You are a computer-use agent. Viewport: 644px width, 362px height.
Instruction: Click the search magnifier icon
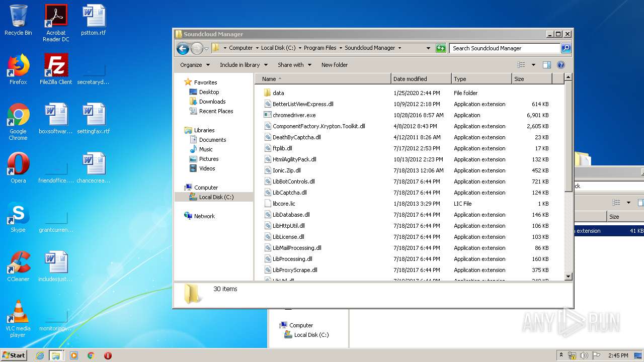(x=566, y=48)
